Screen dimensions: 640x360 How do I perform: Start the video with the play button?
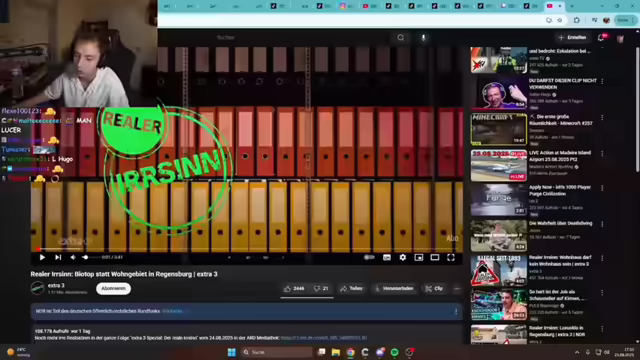(x=42, y=258)
